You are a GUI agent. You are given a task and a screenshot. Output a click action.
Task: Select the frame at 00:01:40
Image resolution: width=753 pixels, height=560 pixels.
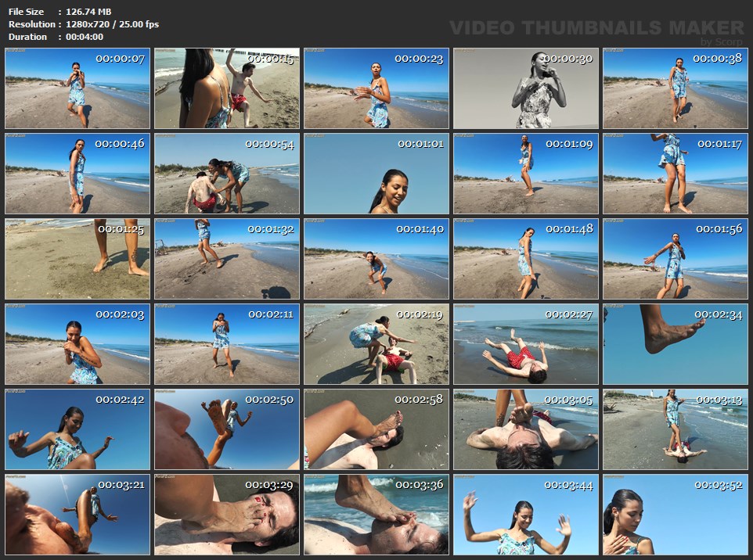(x=376, y=259)
